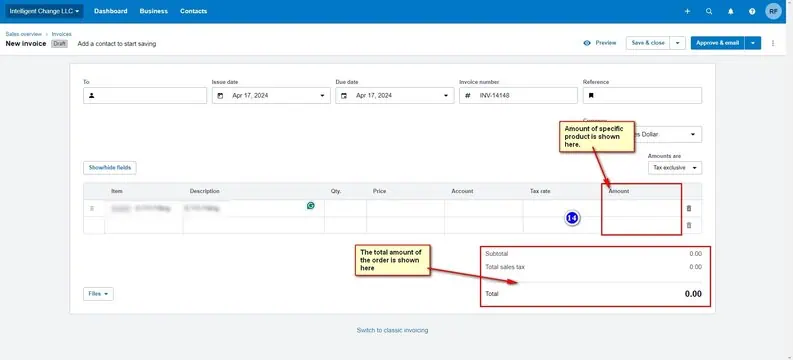Click into the To contact field

(145, 96)
